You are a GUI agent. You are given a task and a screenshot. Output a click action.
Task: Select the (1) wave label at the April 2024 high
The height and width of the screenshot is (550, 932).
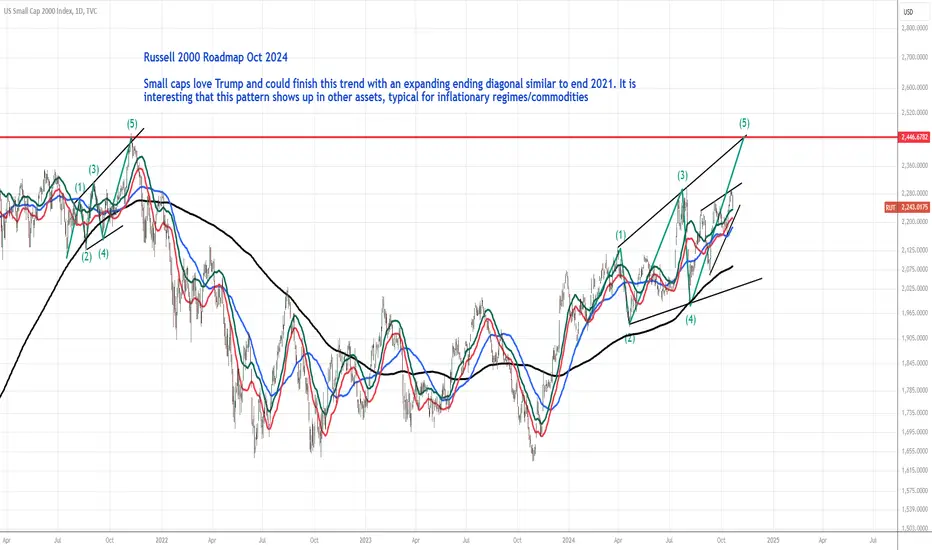tap(621, 235)
